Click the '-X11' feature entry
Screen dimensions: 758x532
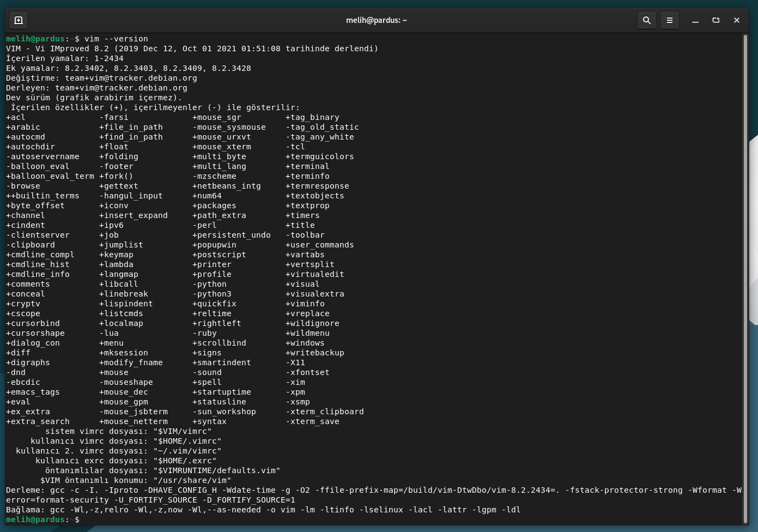click(x=295, y=362)
